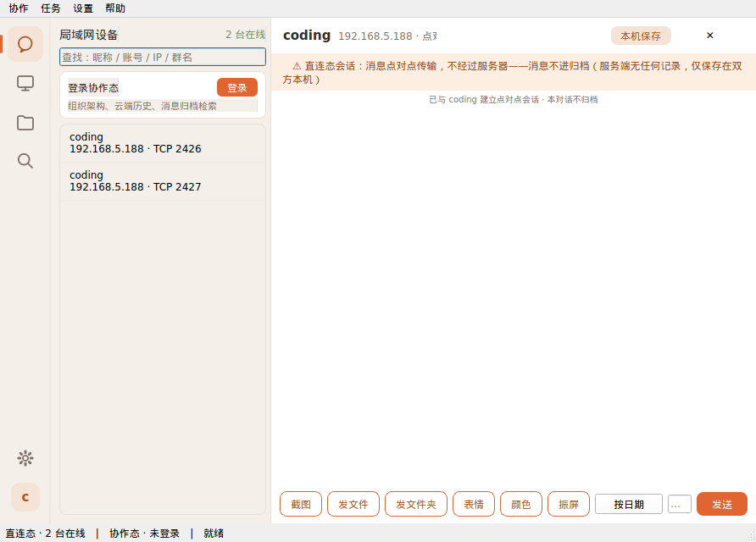Click the "..." more options button
Image resolution: width=756 pixels, height=542 pixels.
(680, 504)
